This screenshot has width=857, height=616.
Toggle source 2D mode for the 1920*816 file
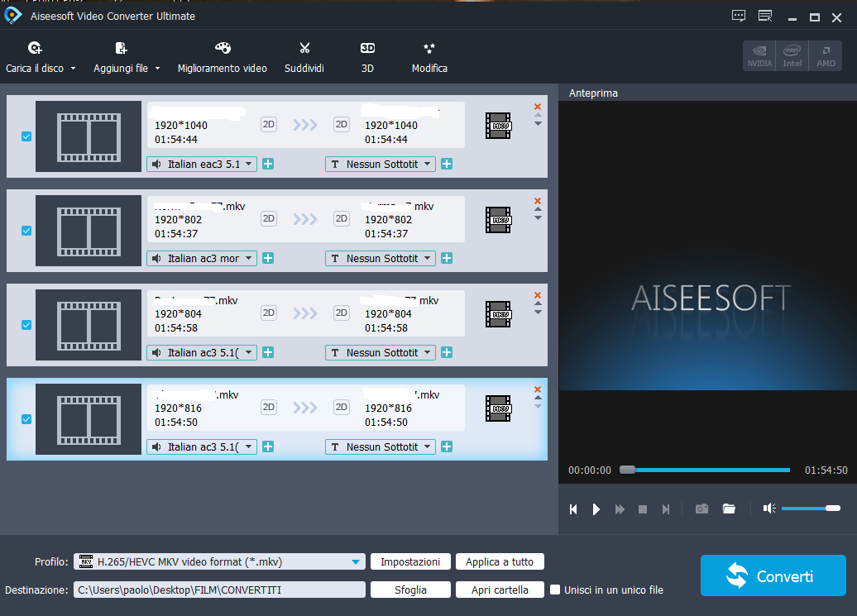pos(268,408)
